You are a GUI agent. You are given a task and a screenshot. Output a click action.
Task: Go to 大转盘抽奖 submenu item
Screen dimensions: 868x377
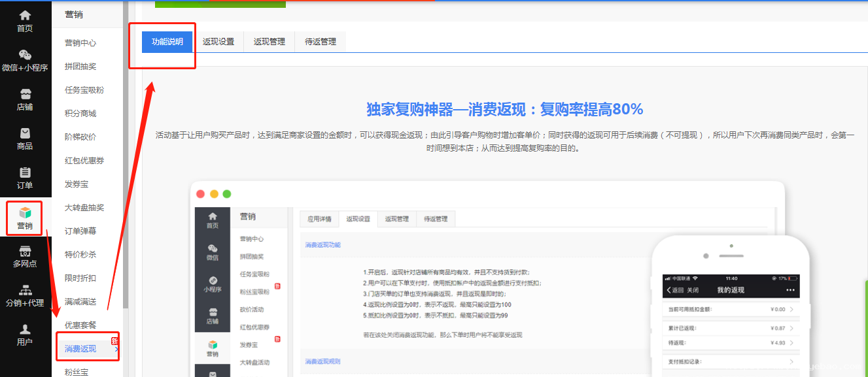84,208
